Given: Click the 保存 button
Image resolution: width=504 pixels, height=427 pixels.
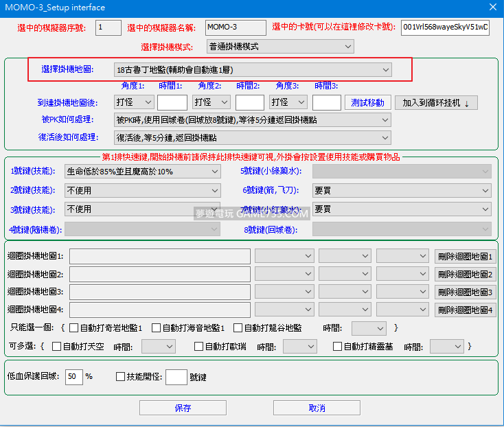Looking at the screenshot, I should tap(183, 408).
